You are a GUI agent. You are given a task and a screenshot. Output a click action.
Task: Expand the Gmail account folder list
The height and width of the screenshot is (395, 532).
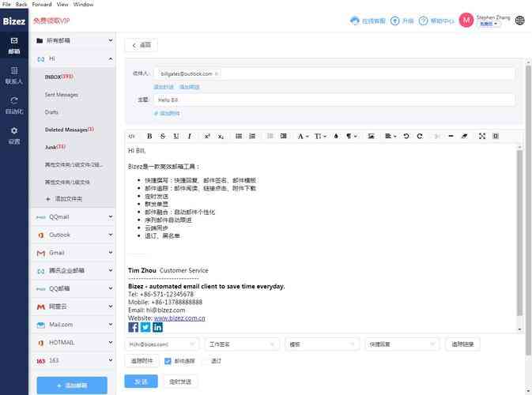click(110, 253)
